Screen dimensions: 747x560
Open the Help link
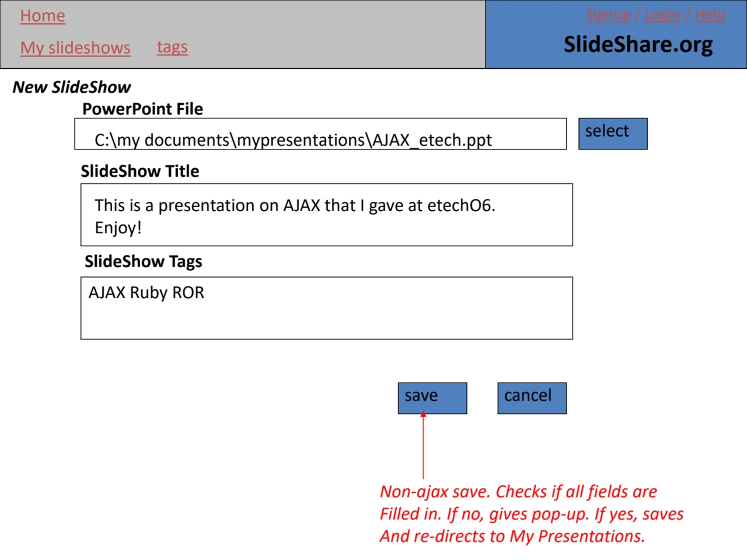pos(710,14)
